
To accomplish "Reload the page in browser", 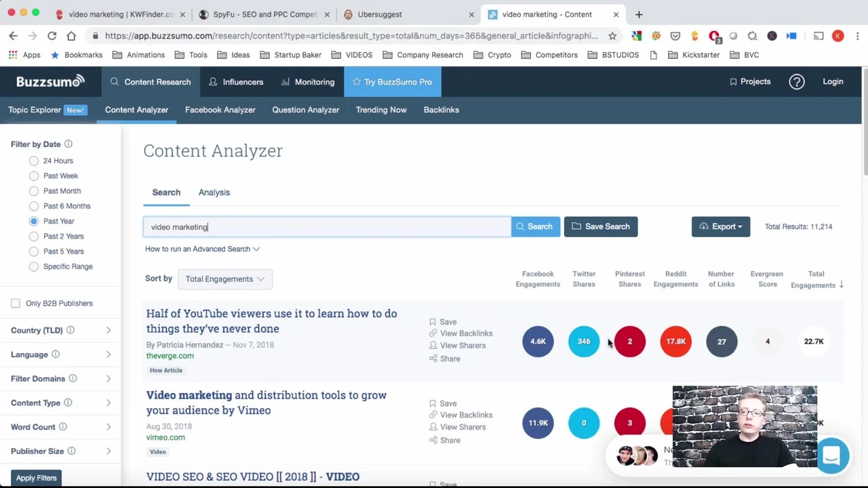I will pyautogui.click(x=52, y=36).
